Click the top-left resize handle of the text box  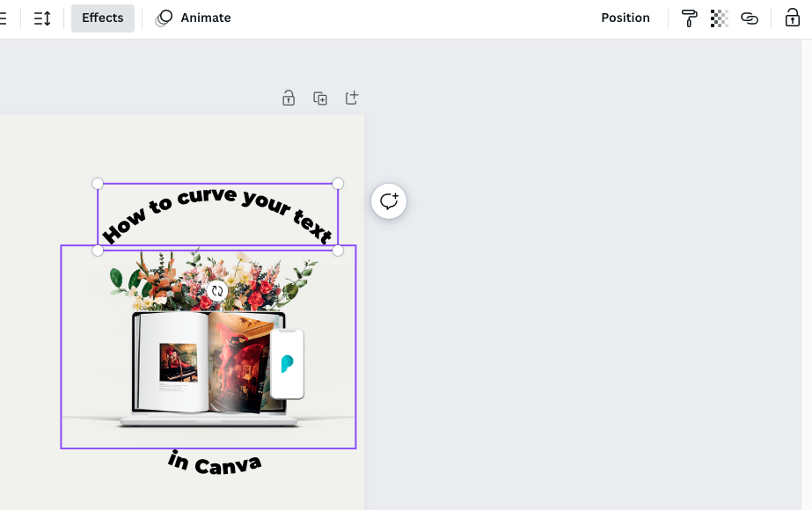click(x=97, y=184)
